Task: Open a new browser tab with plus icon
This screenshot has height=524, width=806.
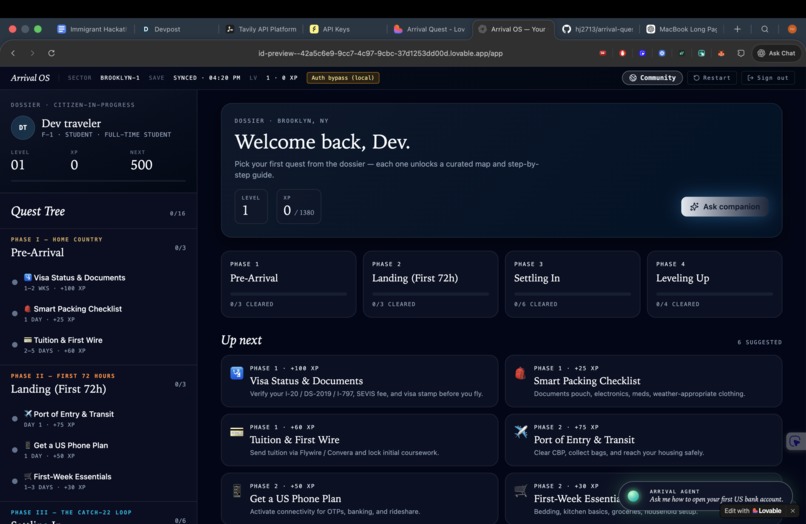Action: [x=737, y=29]
